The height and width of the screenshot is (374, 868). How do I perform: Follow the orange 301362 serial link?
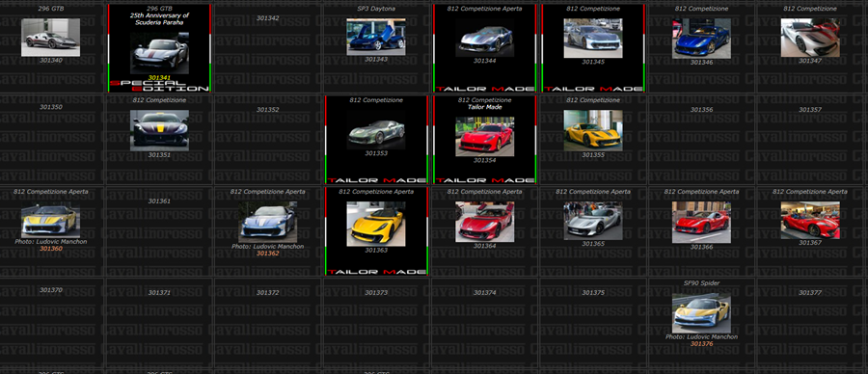pos(268,254)
